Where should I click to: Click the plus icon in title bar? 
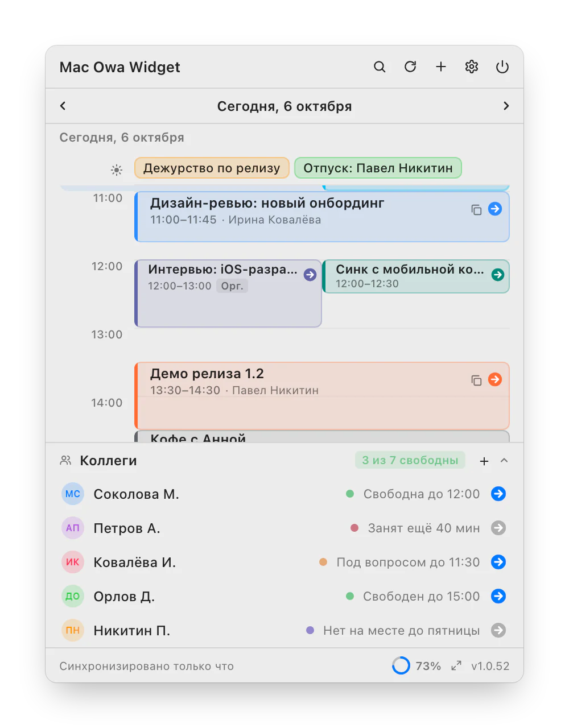[441, 67]
